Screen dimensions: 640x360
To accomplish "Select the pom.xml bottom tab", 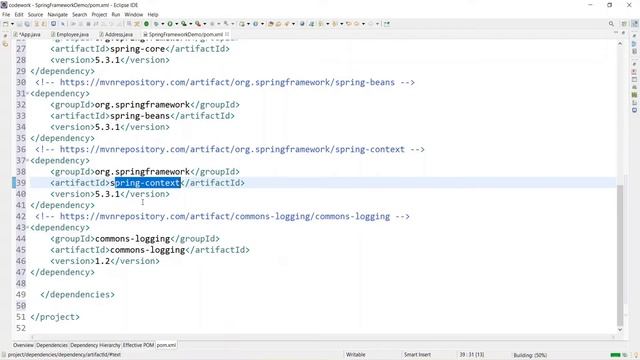I will pos(166,345).
